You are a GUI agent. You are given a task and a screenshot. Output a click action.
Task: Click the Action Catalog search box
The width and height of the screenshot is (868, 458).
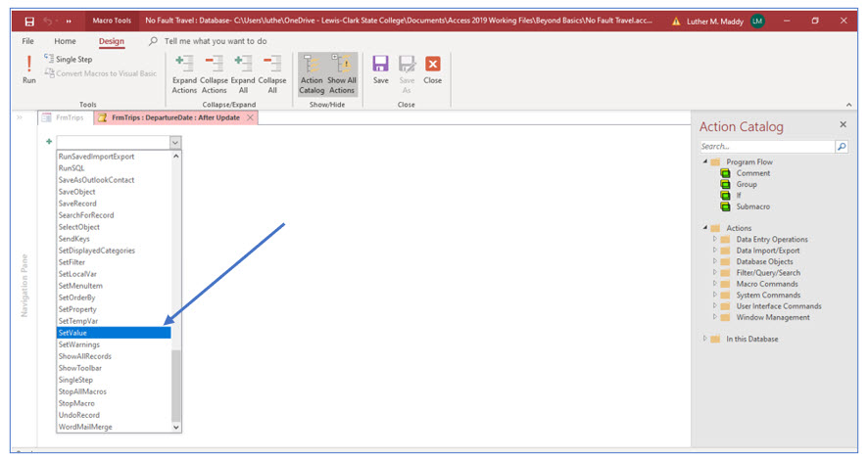coord(767,147)
